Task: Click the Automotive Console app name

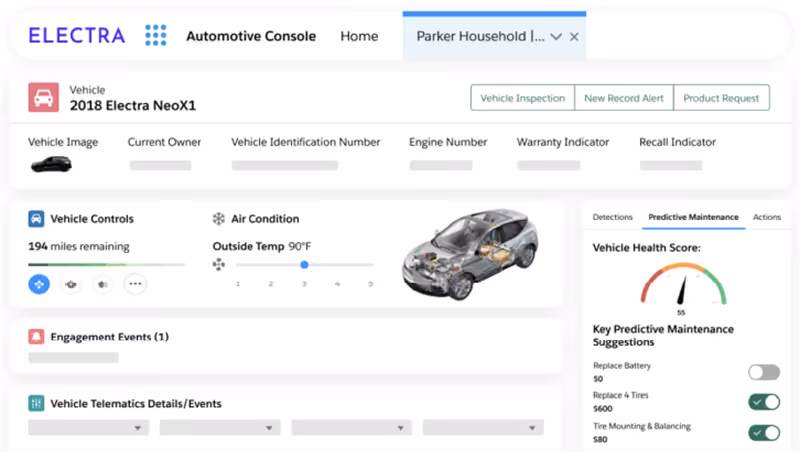Action: [x=251, y=36]
